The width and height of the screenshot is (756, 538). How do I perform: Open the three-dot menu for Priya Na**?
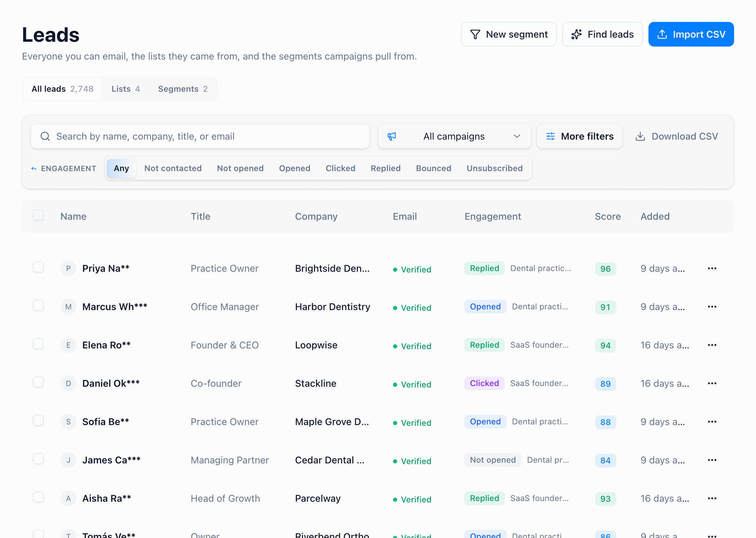coord(712,269)
